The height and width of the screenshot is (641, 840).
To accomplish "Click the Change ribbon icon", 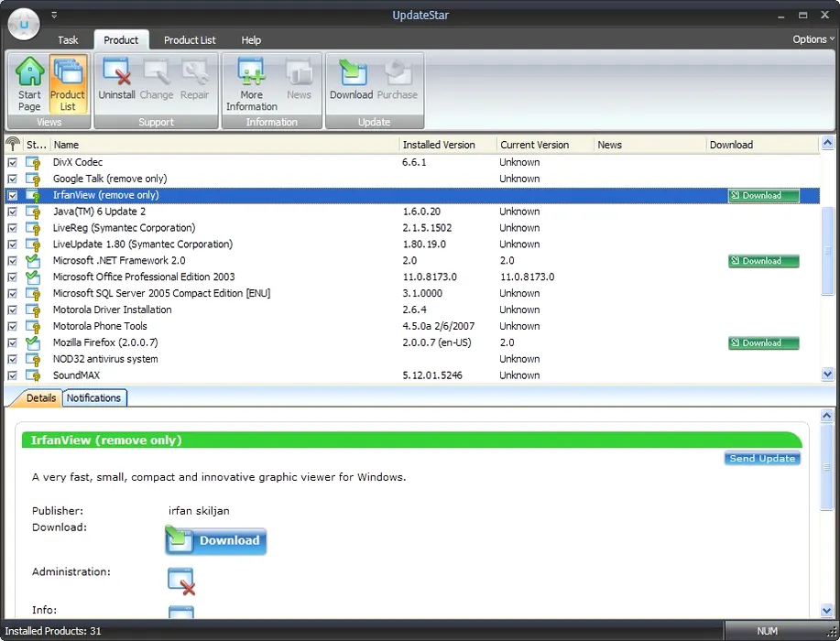I will (157, 80).
